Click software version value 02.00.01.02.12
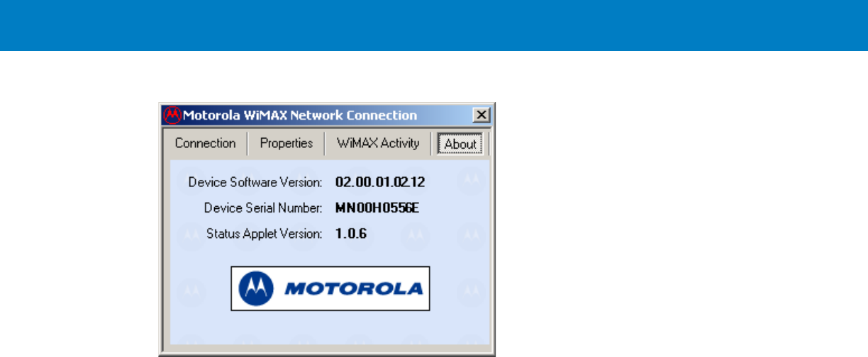 coord(379,182)
